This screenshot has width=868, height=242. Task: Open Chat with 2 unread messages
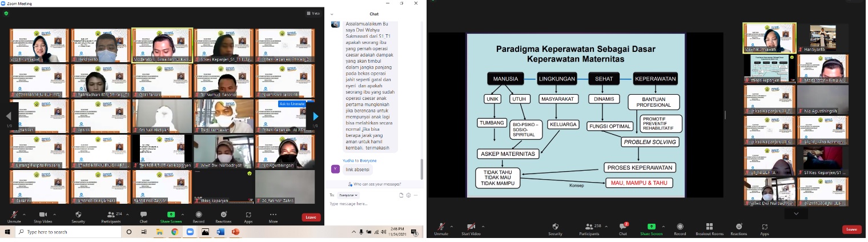coord(623,228)
